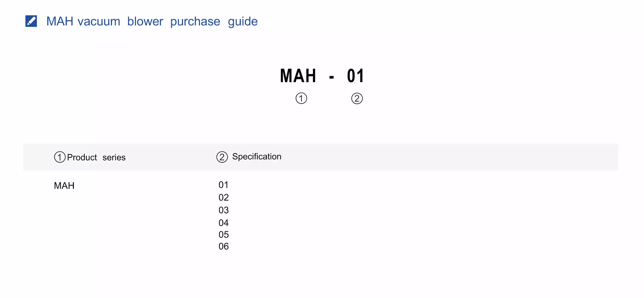Select specification 01 in the list

click(224, 185)
